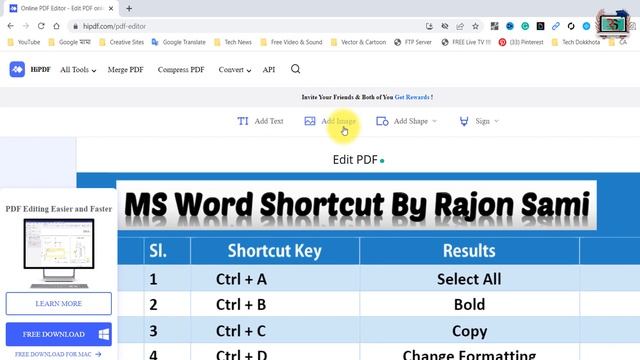This screenshot has height=360, width=640.
Task: Click the install app icon in address bar
Action: point(429,26)
